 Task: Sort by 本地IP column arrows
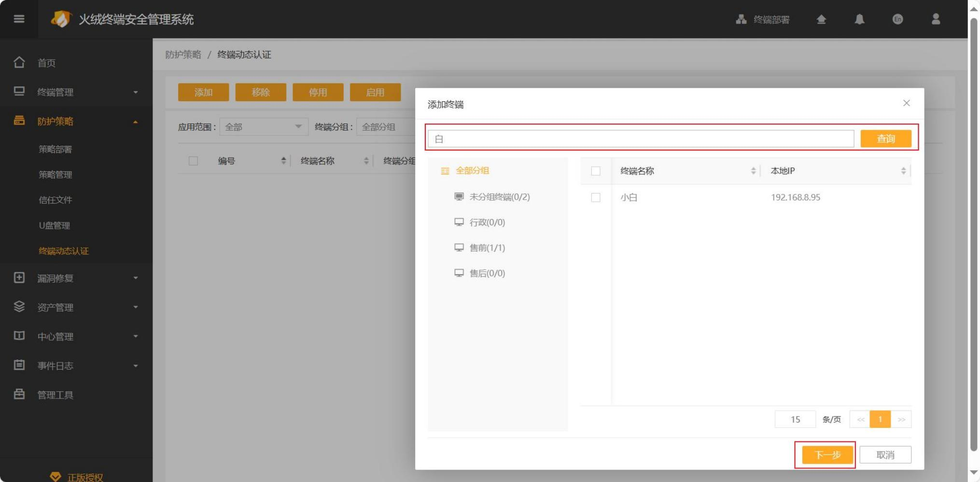[903, 171]
